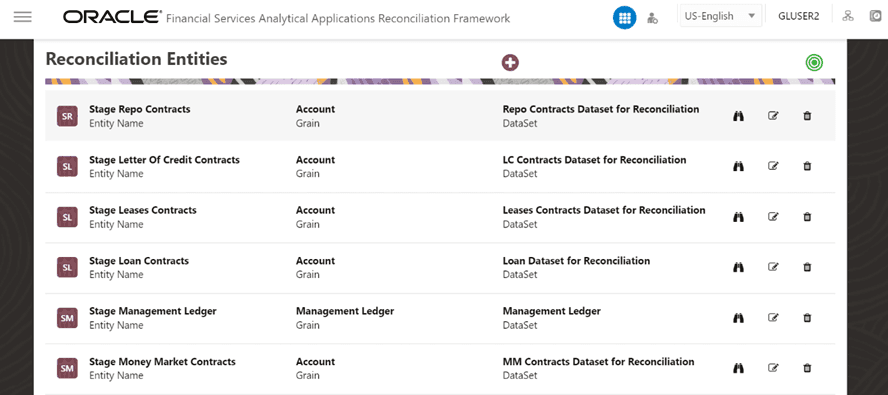888x395 pixels.
Task: Click the Oracle logo in header
Action: (x=112, y=18)
